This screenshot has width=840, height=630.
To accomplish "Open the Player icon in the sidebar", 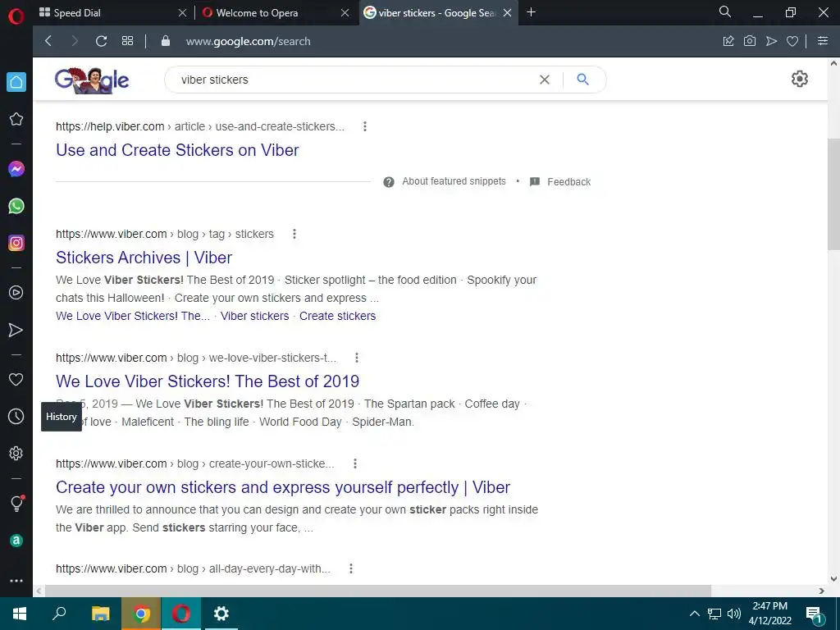I will coord(16,293).
